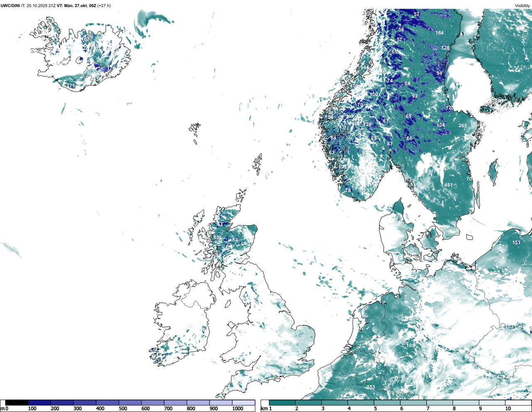
Task: Click visibility value '69' on the map
Action: pos(374,139)
